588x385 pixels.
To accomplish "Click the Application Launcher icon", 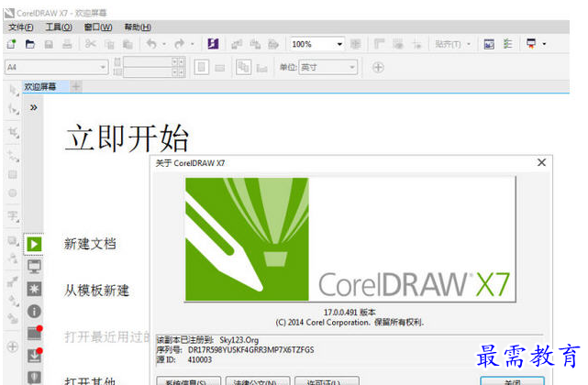I will tap(531, 44).
